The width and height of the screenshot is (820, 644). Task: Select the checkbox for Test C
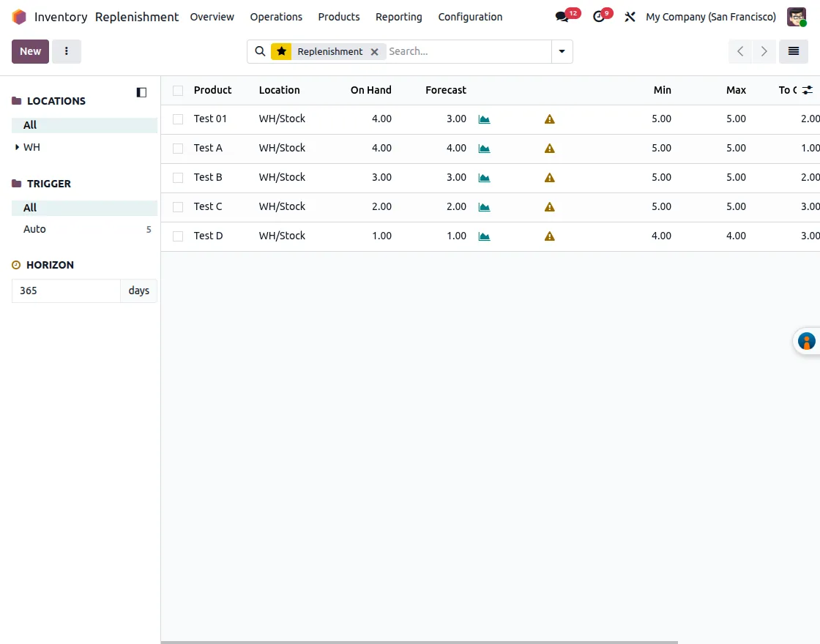pyautogui.click(x=177, y=206)
